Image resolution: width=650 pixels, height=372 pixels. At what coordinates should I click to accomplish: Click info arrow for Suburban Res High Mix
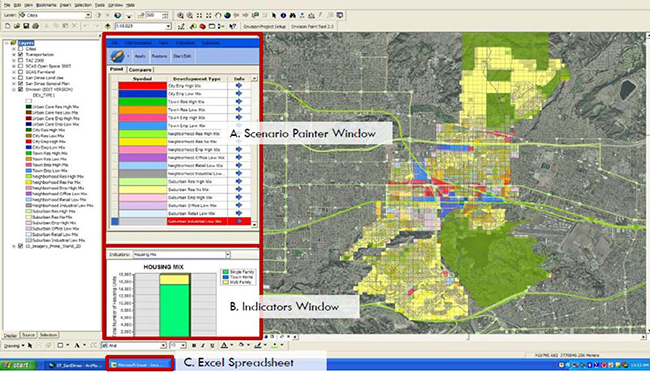[x=238, y=181]
